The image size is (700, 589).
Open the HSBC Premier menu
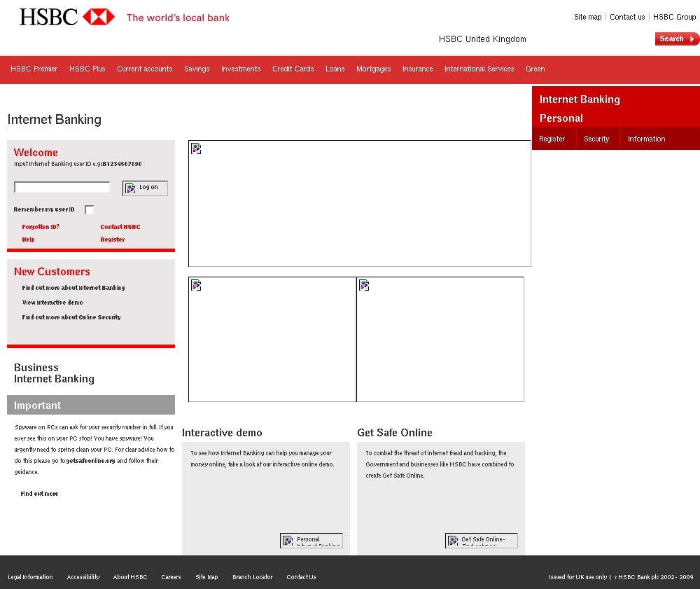34,69
